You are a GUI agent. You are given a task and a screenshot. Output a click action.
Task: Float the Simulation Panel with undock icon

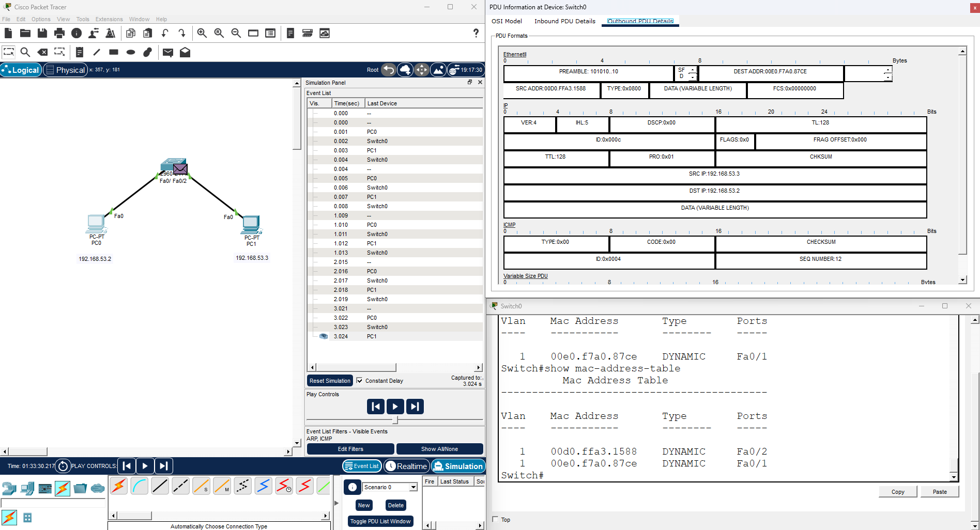tap(470, 82)
